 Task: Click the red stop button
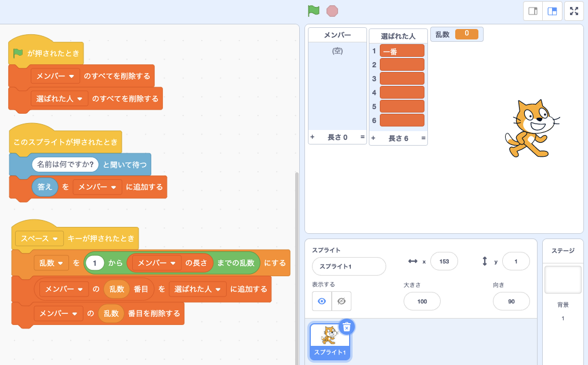point(332,11)
